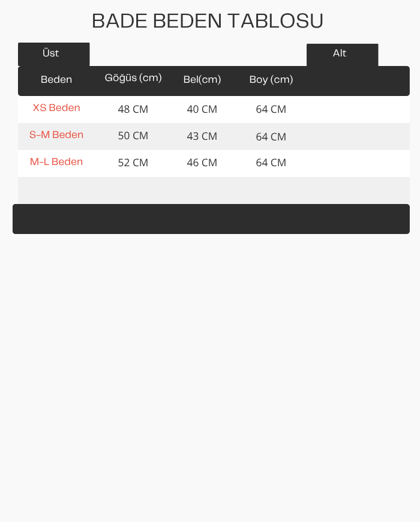This screenshot has height=522, width=420.
Task: Click the Boy (cm) column header
Action: [x=271, y=80]
